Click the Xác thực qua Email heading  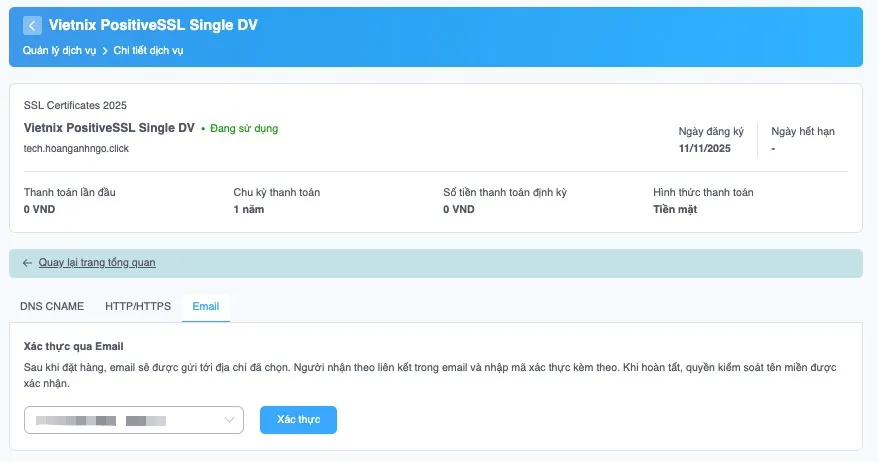point(73,347)
